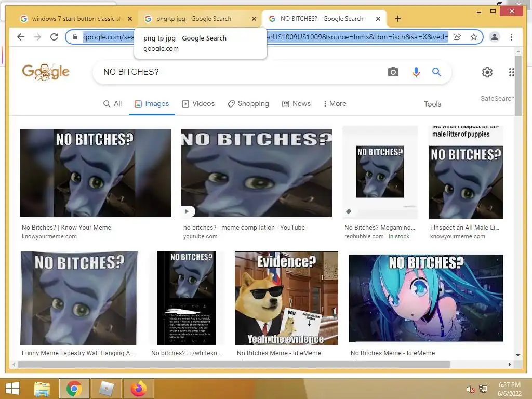532x399 pixels.
Task: Open the 'male litter of puppies' meme thumbnail
Action: (x=466, y=172)
